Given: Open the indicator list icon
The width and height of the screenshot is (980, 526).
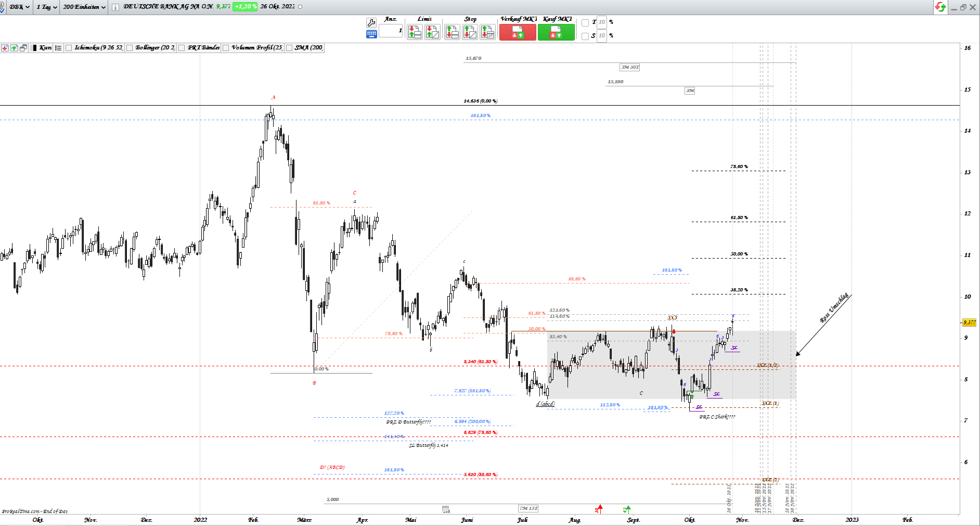Looking at the screenshot, I should coord(58,48).
